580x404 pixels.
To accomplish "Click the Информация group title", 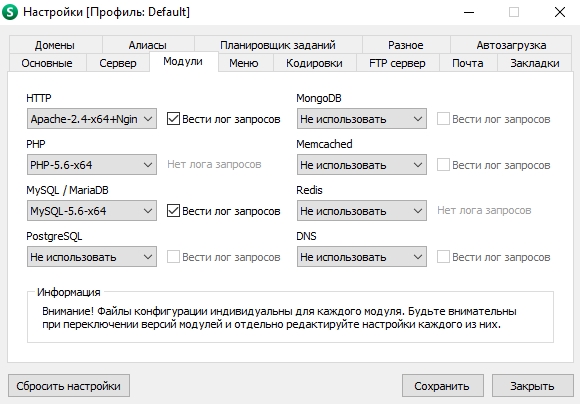I will point(68,292).
